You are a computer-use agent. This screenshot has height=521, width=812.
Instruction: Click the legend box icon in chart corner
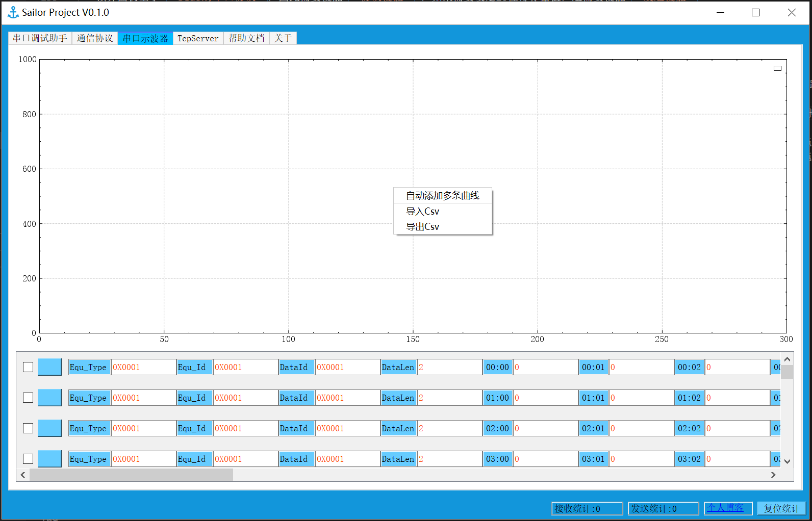(x=777, y=68)
